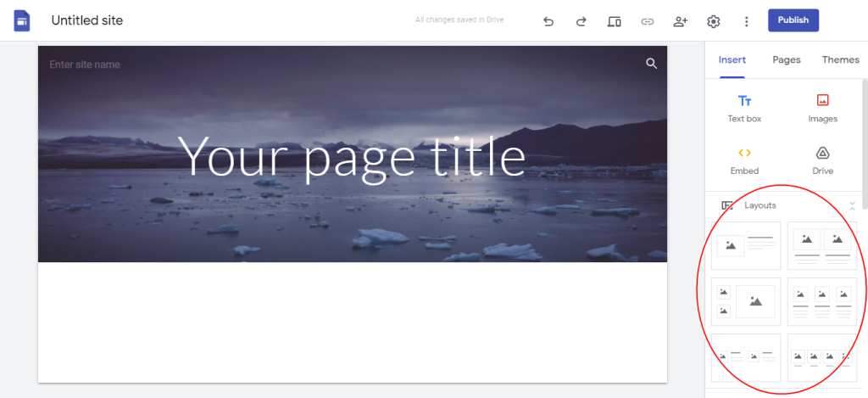Click the copy published link icon
The width and height of the screenshot is (868, 398).
(x=647, y=21)
